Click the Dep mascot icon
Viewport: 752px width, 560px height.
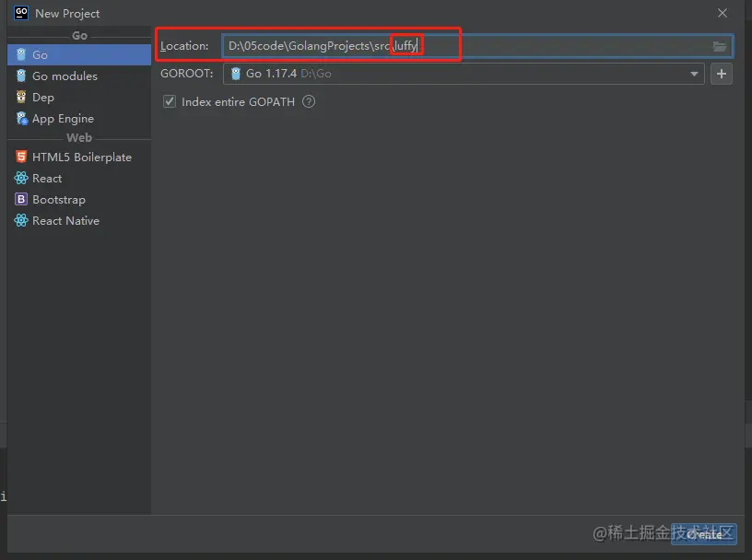[x=21, y=97]
